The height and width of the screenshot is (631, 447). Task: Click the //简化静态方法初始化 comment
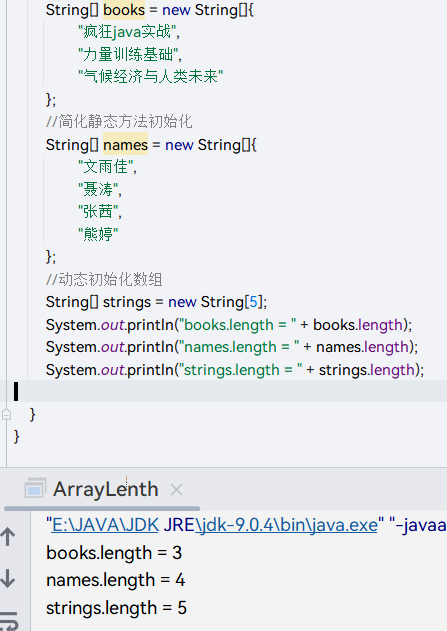pyautogui.click(x=119, y=122)
